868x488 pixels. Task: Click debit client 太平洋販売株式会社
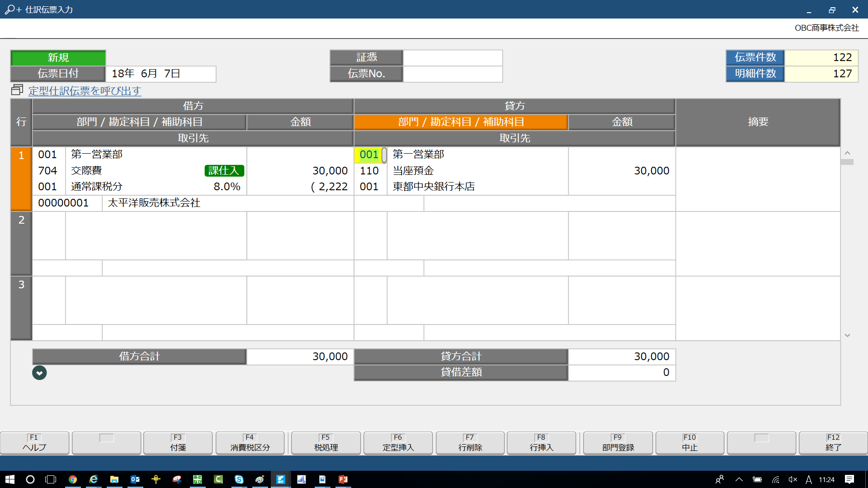tap(154, 203)
